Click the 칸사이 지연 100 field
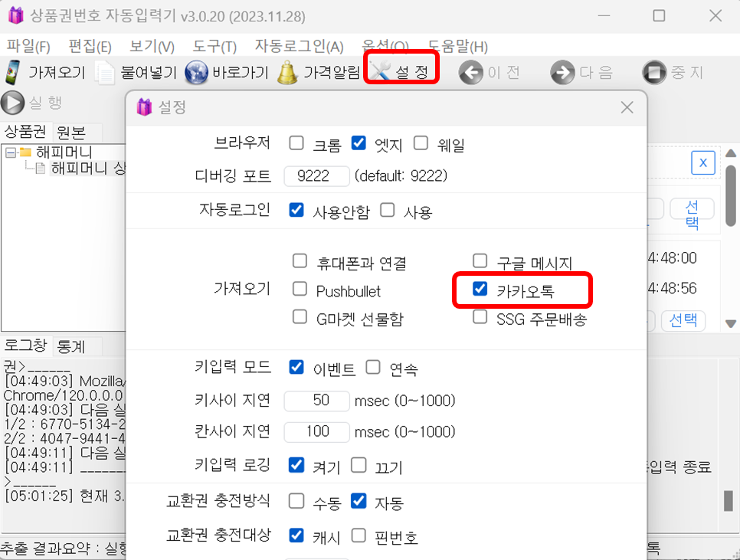This screenshot has width=740, height=560. [316, 431]
